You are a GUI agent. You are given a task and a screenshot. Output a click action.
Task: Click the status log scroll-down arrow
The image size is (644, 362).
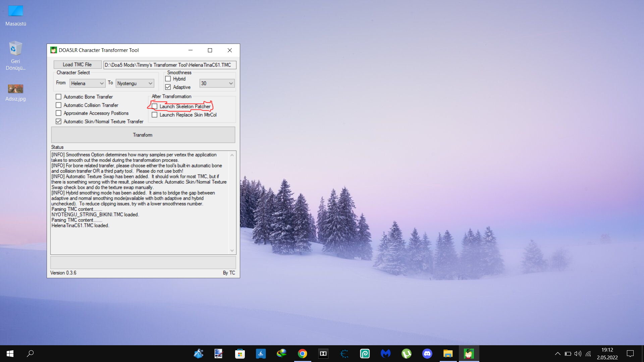click(x=232, y=251)
